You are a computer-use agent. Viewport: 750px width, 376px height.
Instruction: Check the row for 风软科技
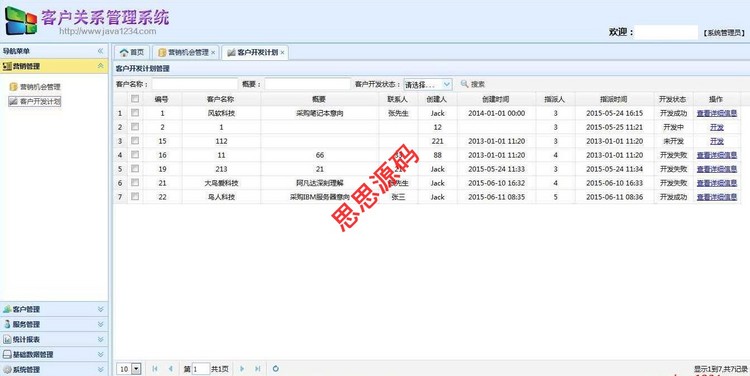click(135, 113)
